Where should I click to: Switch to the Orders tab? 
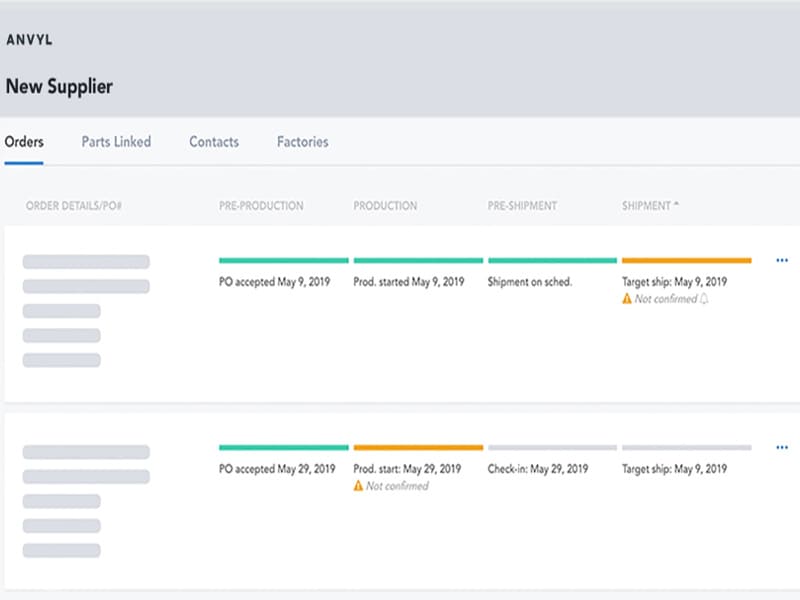click(x=24, y=142)
